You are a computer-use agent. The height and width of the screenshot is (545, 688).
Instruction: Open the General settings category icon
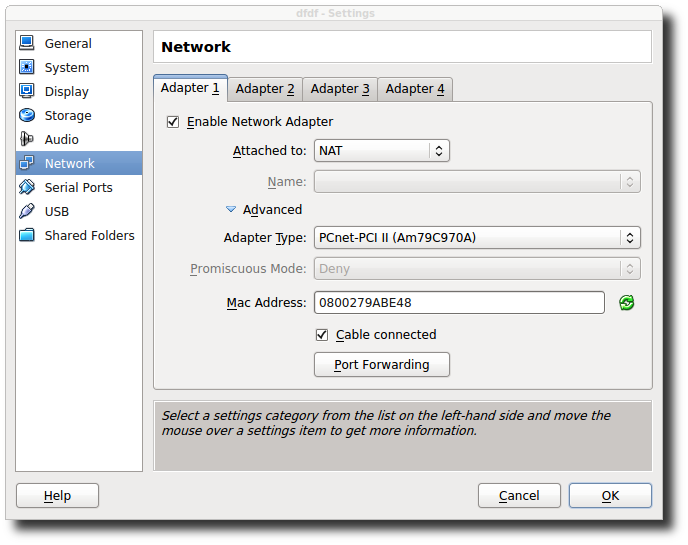coord(27,43)
